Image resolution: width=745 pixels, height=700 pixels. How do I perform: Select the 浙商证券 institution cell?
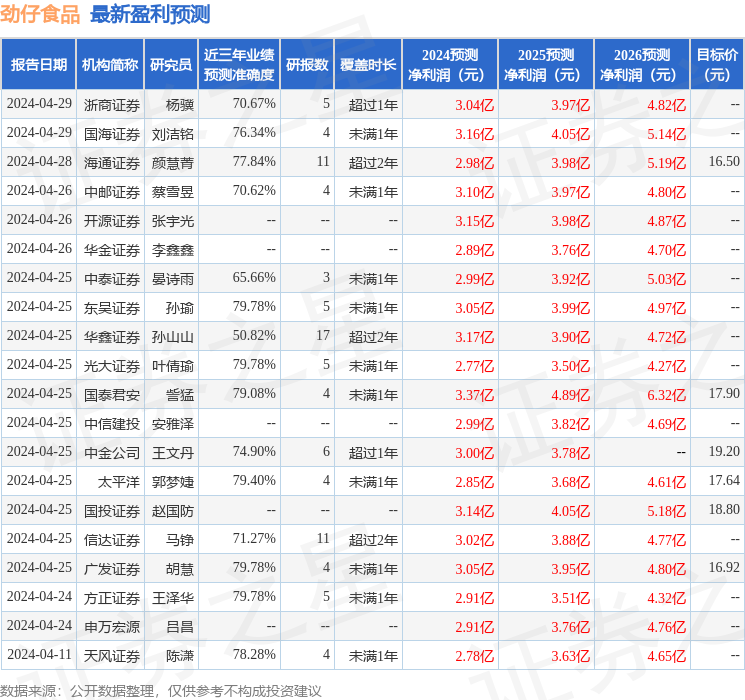click(112, 105)
